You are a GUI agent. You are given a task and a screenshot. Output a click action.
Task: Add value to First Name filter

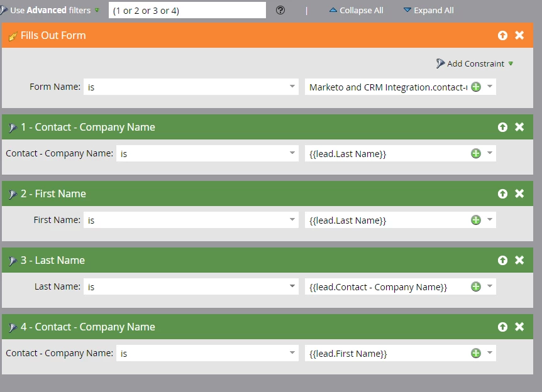point(476,220)
